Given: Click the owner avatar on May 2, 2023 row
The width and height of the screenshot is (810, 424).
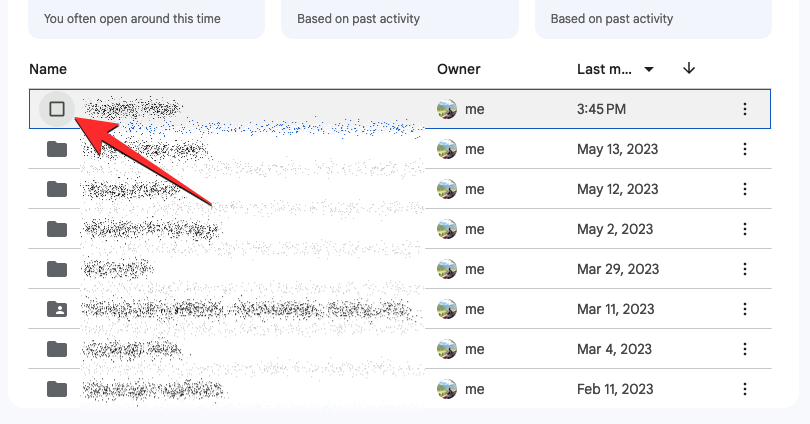Looking at the screenshot, I should click(447, 229).
